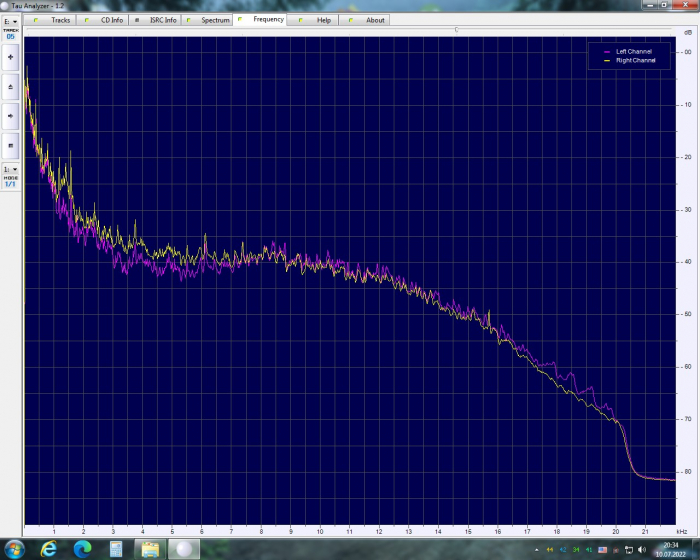Screen dimensions: 700x560
Task: Switch to the Tracks tab
Action: (54, 20)
